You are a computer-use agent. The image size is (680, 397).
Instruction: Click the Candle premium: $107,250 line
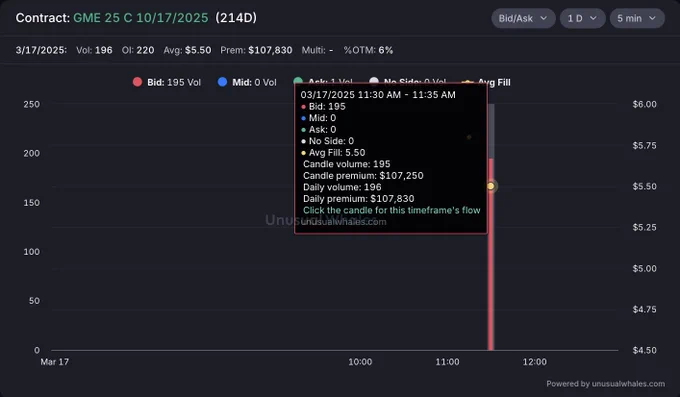pos(363,176)
